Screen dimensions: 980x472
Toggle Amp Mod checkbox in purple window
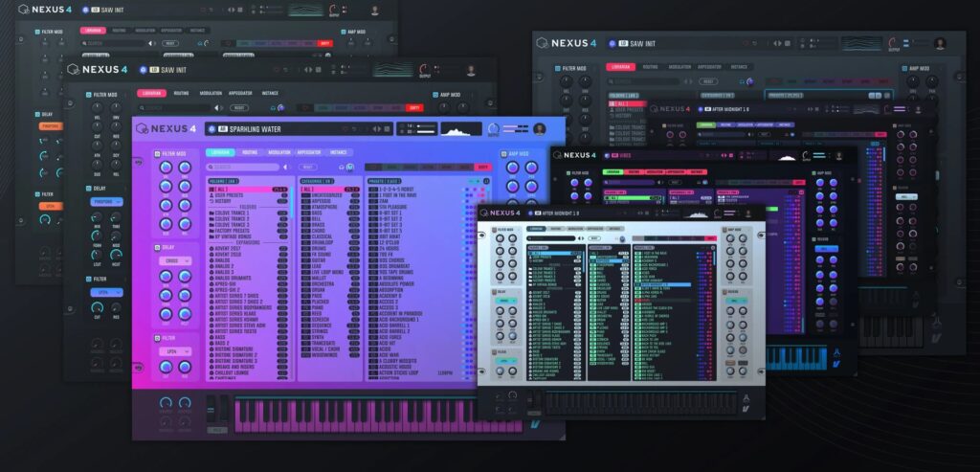(x=503, y=154)
